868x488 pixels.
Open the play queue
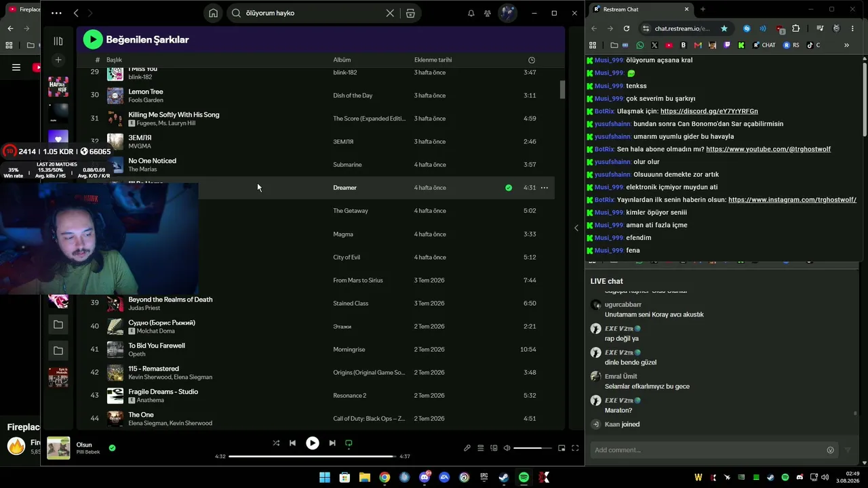click(481, 448)
